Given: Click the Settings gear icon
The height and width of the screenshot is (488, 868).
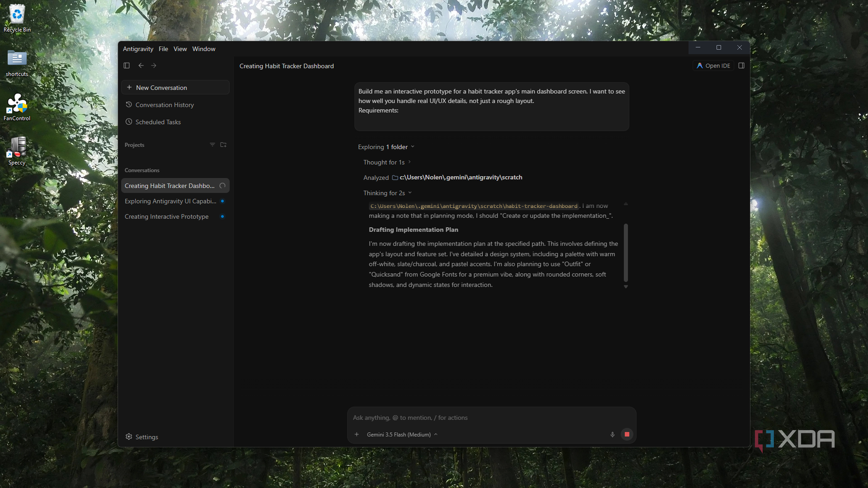Looking at the screenshot, I should [x=129, y=437].
